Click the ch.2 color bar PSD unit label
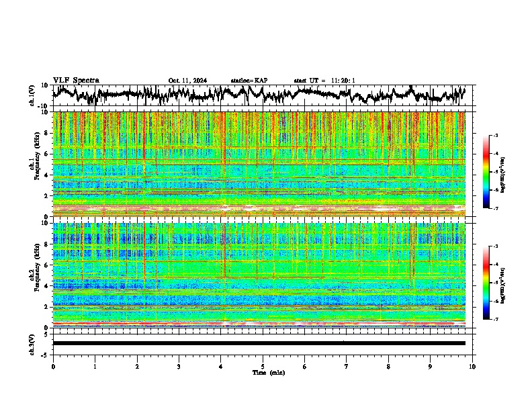Image resolution: width=532 pixels, height=411 pixels. pos(502,285)
